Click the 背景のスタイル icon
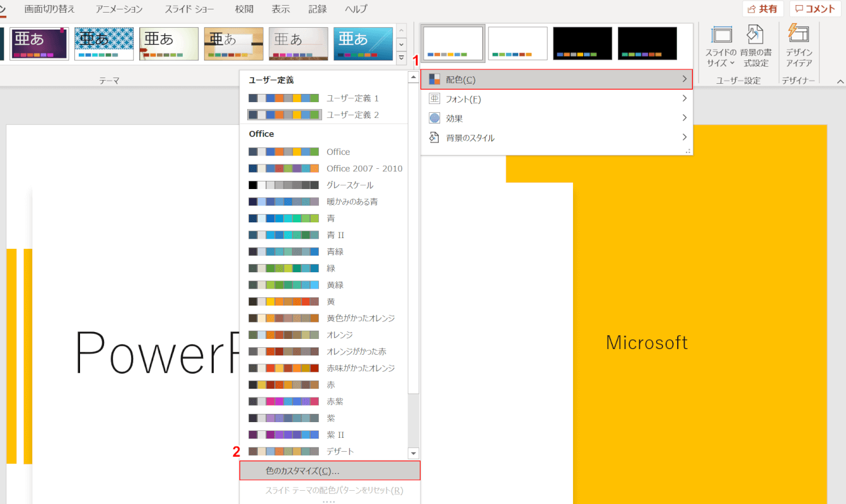The height and width of the screenshot is (504, 846). [x=434, y=137]
